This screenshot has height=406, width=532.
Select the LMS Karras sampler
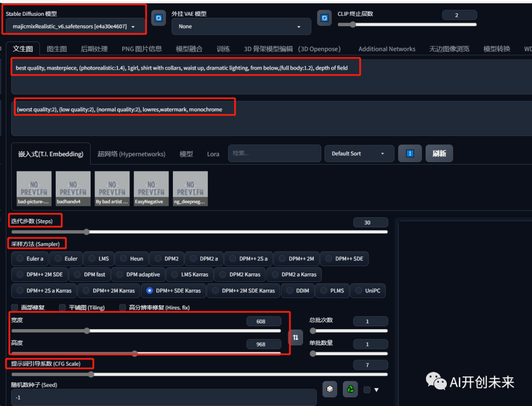pos(190,274)
